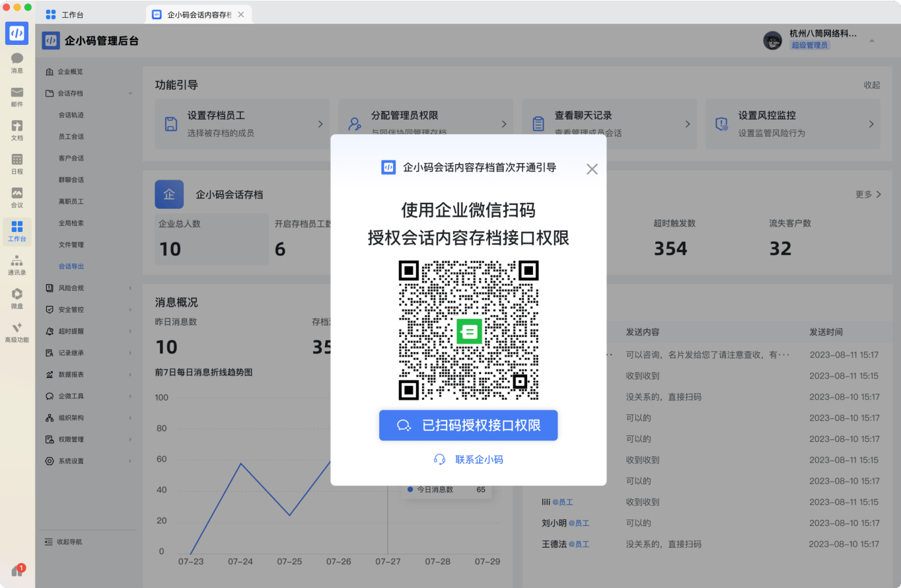Screen dimensions: 901x588
Task: Open the 通讯录 contacts icon
Action: [17, 265]
